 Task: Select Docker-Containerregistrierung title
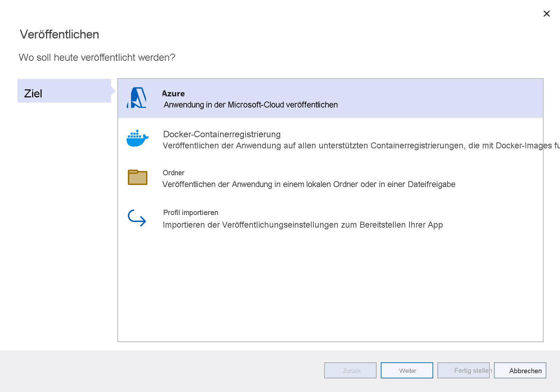coord(222,134)
